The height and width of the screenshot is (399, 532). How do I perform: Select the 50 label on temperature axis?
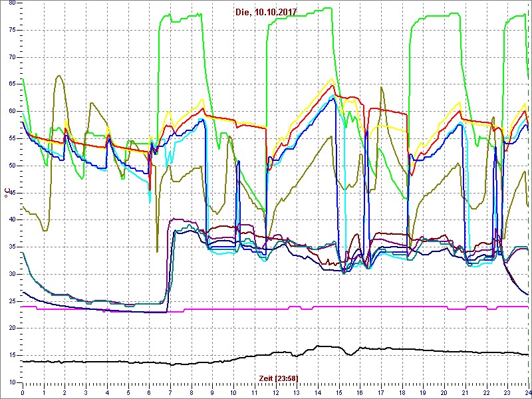tap(12, 166)
